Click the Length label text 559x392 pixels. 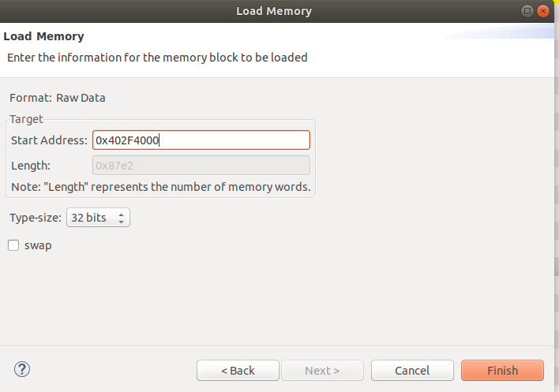click(31, 166)
